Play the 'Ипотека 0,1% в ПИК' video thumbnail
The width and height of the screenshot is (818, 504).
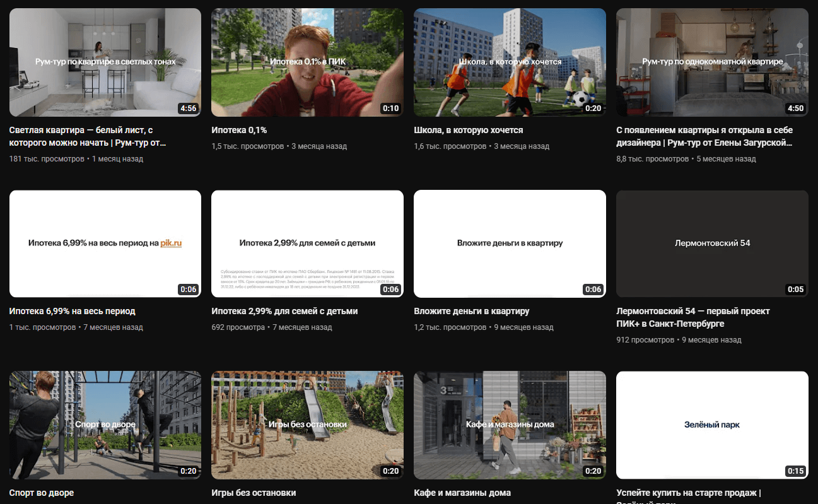coord(307,62)
